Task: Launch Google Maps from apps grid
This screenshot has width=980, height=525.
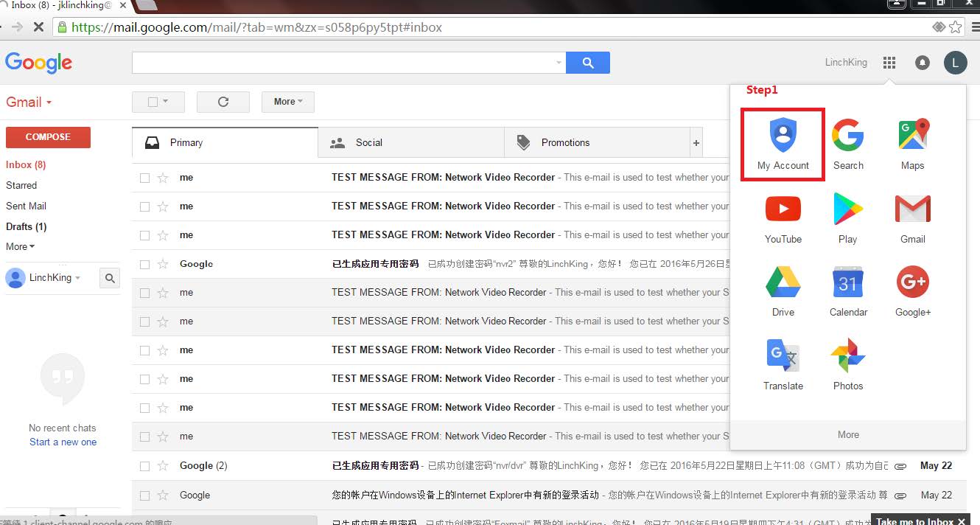Action: (x=912, y=144)
